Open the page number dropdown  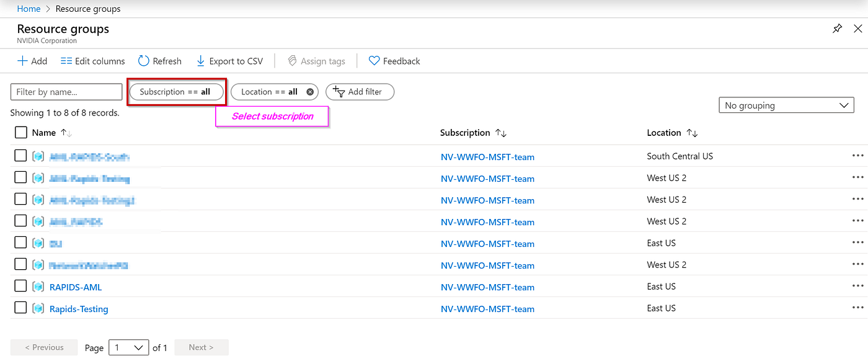coord(129,347)
